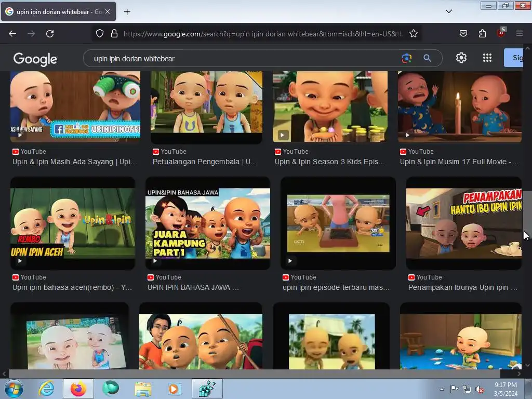Image resolution: width=532 pixels, height=399 pixels.
Task: Open the 'PENAMPAKAN HANTU IBU UPIN IPIN' thumbnail
Action: pos(464,223)
